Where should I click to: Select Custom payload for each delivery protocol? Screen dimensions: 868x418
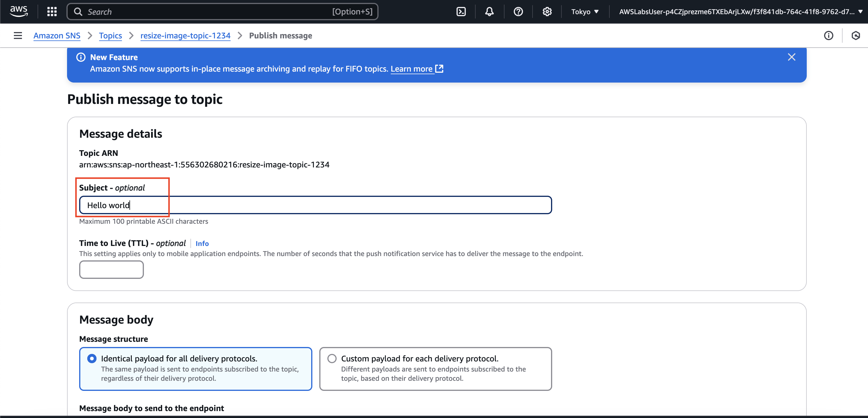click(x=331, y=359)
